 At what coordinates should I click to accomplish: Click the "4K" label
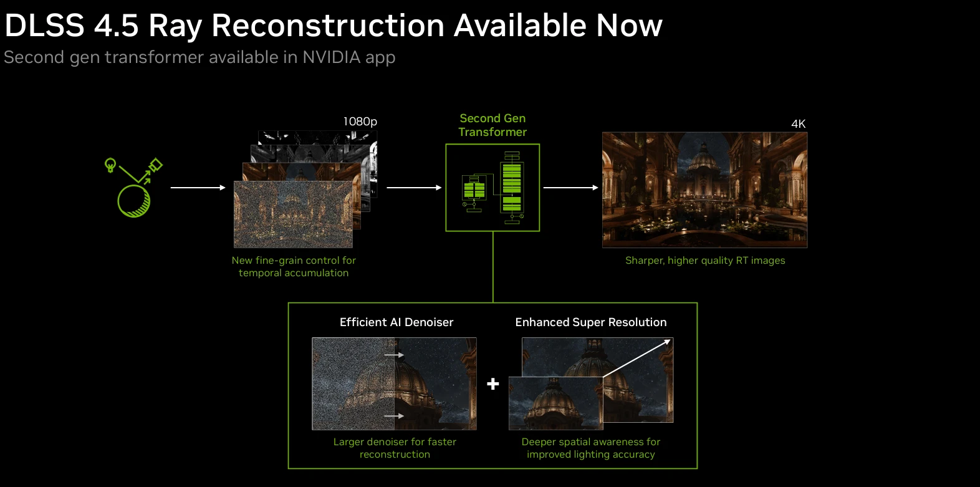799,124
